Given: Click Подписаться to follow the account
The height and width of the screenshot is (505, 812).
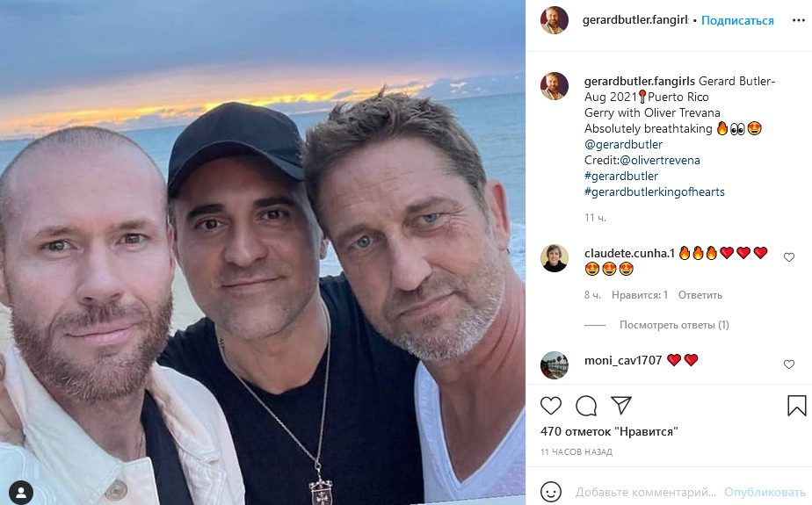Looking at the screenshot, I should click(737, 20).
